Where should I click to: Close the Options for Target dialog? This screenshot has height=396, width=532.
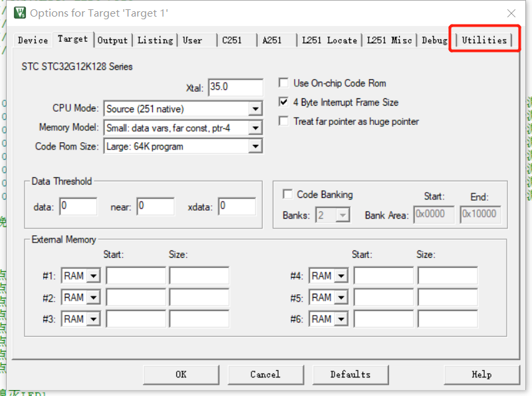coord(511,13)
